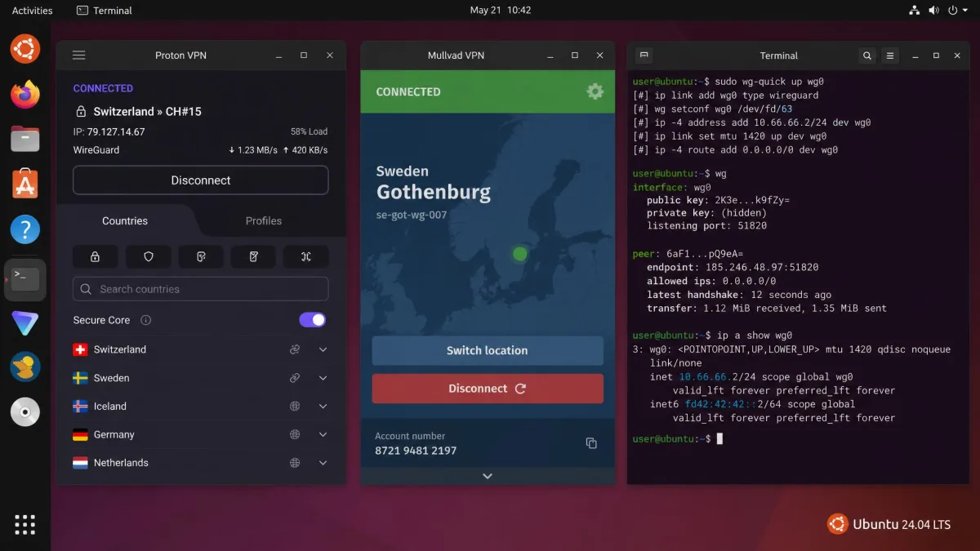This screenshot has height=551, width=980.
Task: Click the Proton VPN Disconnect button
Action: tap(201, 180)
